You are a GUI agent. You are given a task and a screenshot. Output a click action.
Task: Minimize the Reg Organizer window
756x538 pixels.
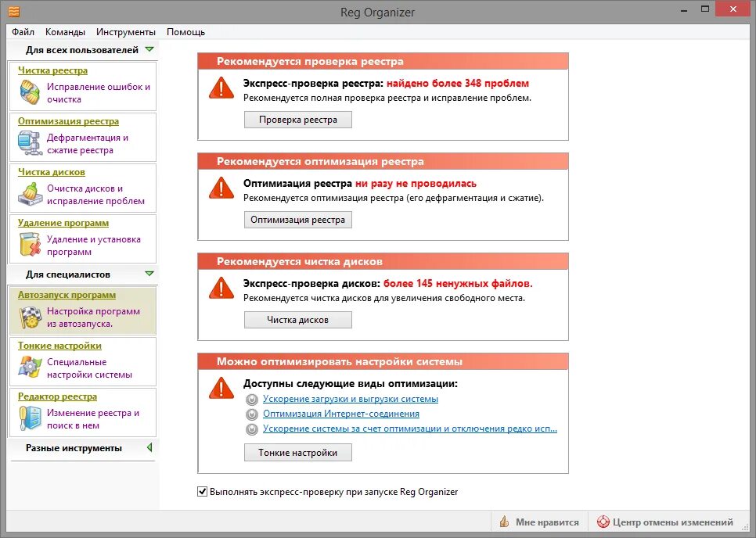point(684,10)
